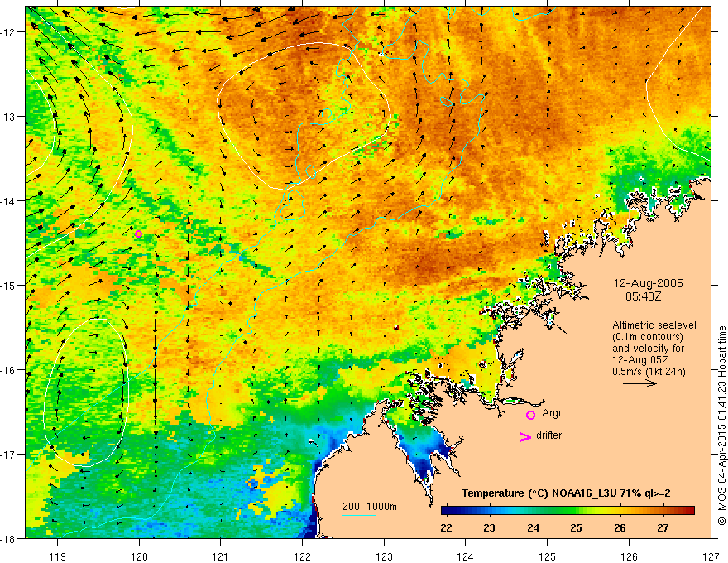
Task: Click longitude axis label 127
Action: [x=711, y=556]
